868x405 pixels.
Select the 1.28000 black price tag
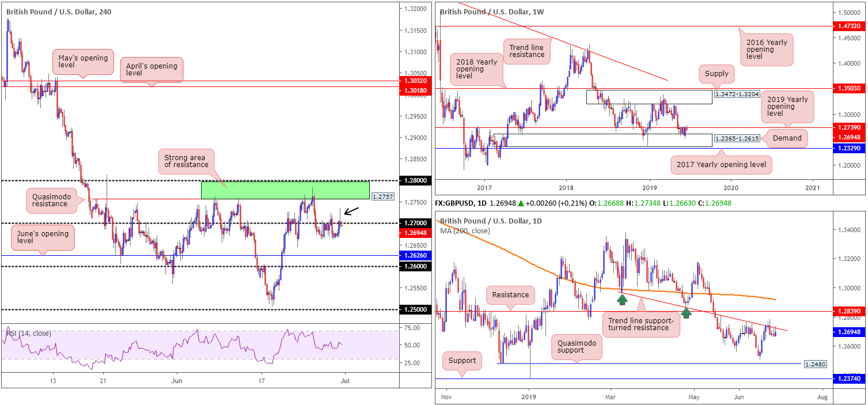[x=416, y=180]
